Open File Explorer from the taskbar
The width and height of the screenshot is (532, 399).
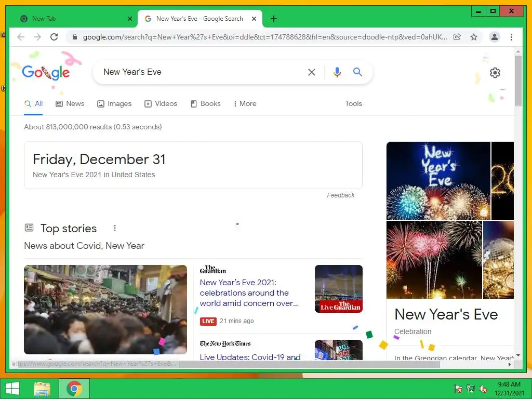(43, 389)
